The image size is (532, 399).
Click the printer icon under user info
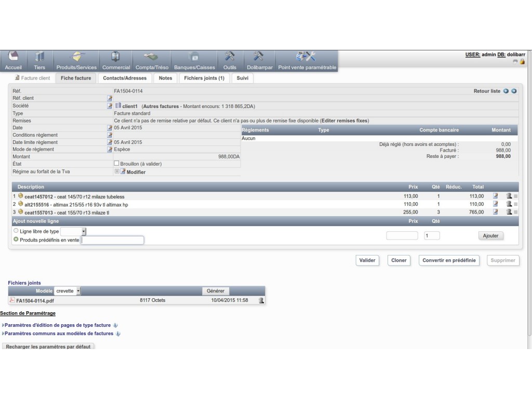[x=515, y=61]
